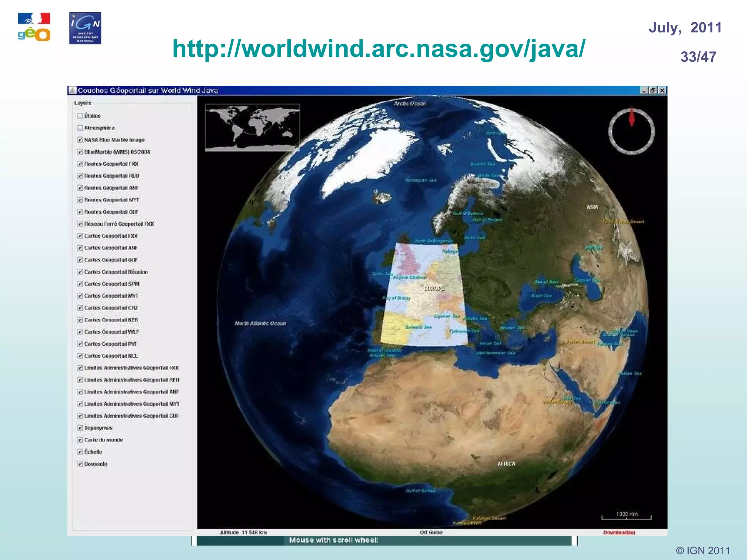Enable the Étoiles layer checkbox

coord(80,116)
